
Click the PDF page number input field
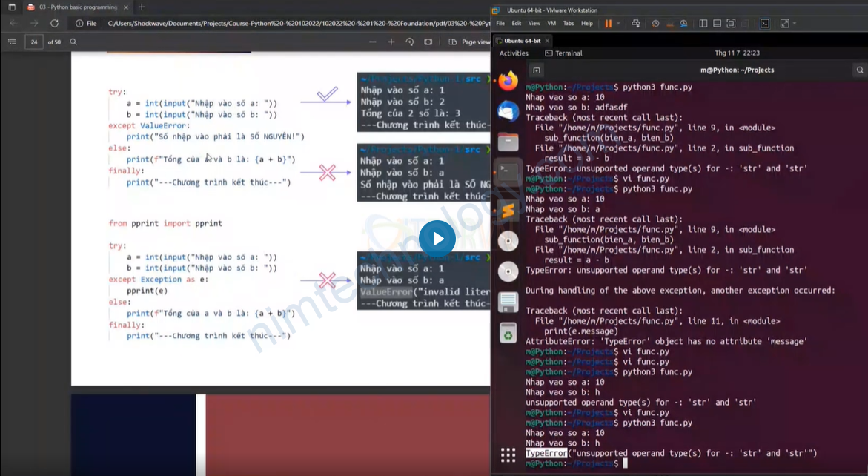pyautogui.click(x=34, y=42)
